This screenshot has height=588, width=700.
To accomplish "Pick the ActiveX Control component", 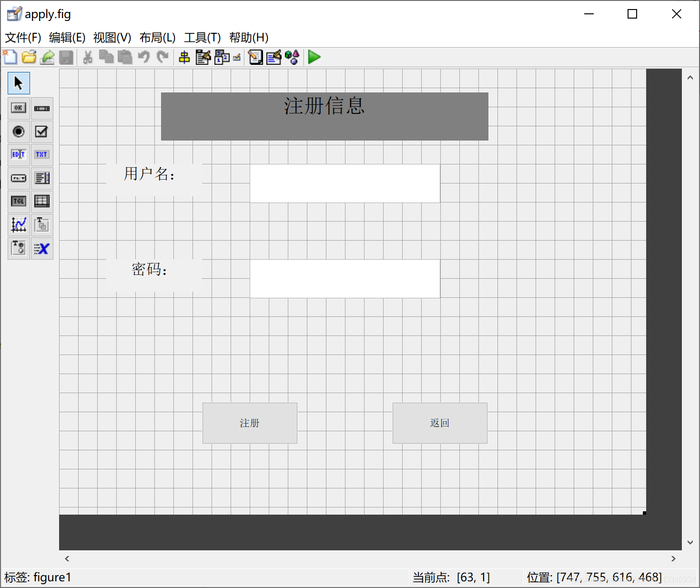I will [42, 248].
